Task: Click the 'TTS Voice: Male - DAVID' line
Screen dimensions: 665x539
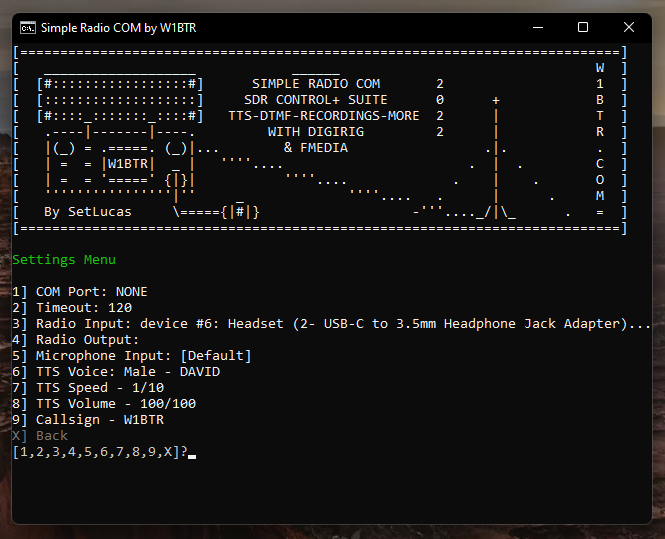Action: coord(116,372)
